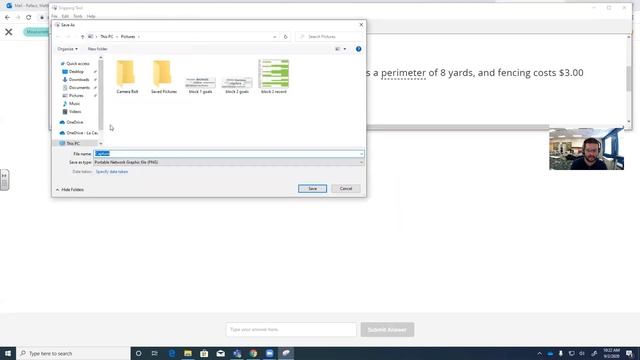This screenshot has width=640, height=360.
Task: Open Cortana from the taskbar
Action: [x=138, y=353]
